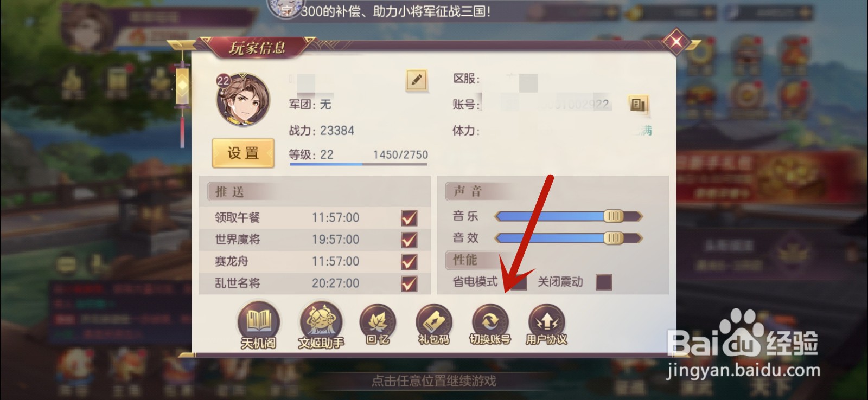Click the player avatar portrait
This screenshot has height=400, width=868.
coord(243,100)
